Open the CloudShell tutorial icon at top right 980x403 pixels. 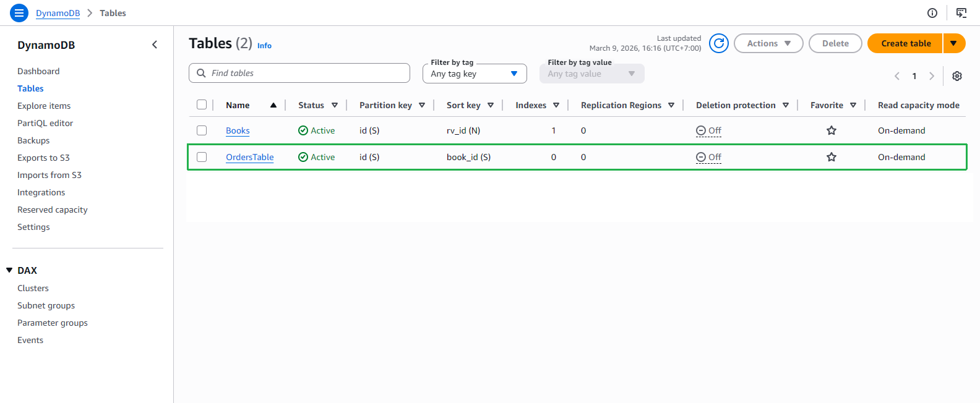961,13
